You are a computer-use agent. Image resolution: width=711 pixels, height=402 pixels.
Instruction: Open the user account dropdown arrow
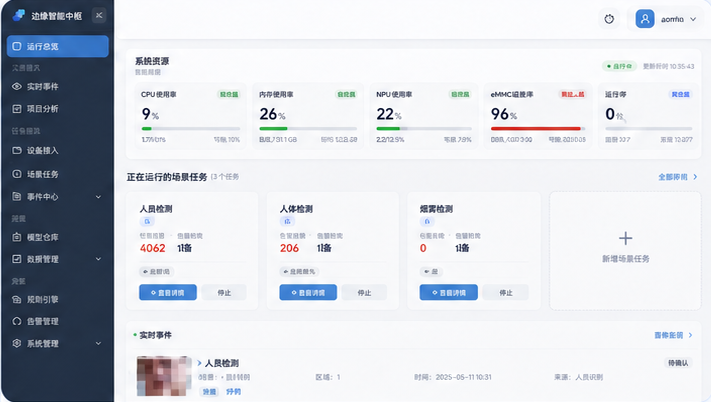point(693,19)
